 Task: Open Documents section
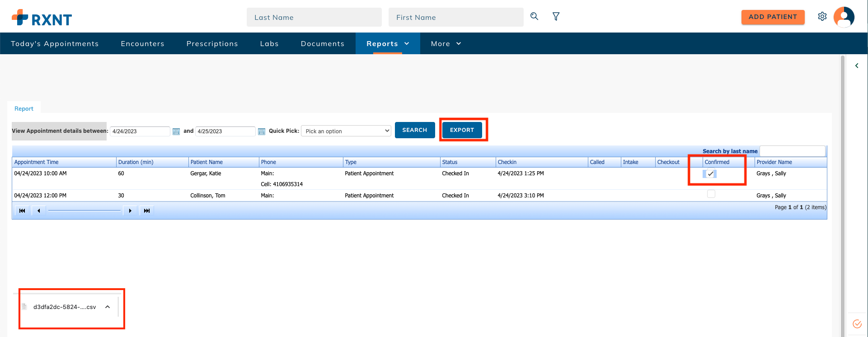[x=323, y=43]
